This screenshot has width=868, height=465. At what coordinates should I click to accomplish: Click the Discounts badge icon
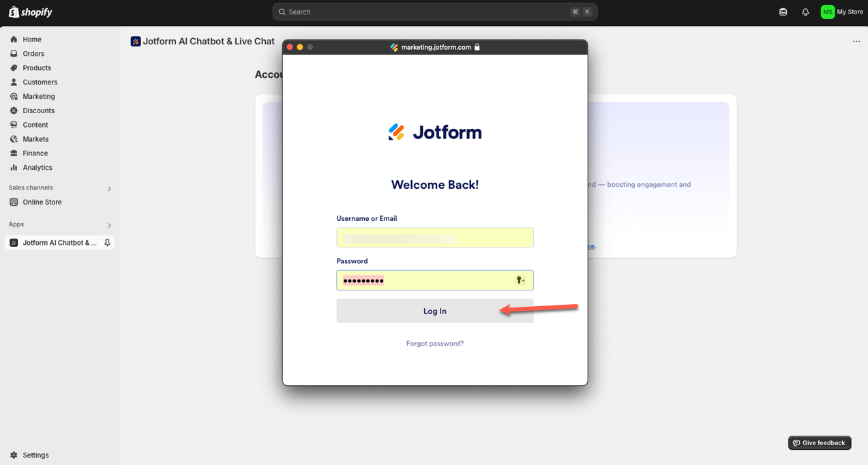[14, 110]
